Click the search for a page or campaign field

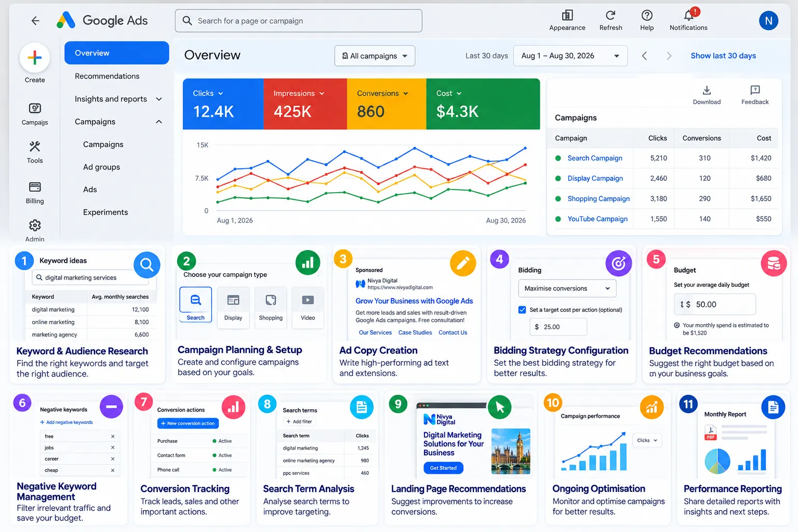tap(299, 21)
